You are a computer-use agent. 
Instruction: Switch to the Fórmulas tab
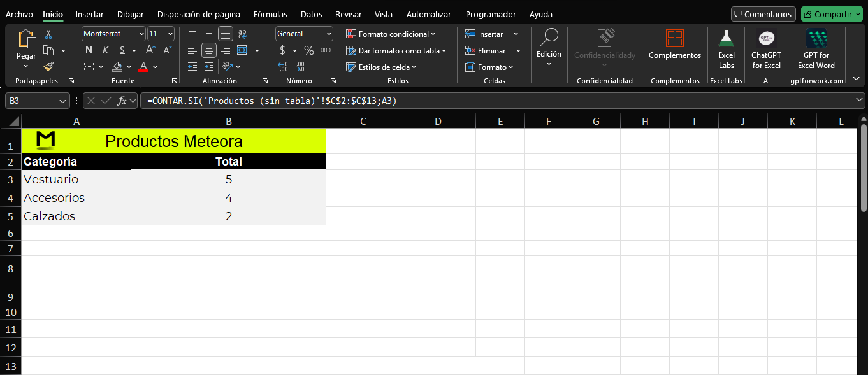pos(270,14)
